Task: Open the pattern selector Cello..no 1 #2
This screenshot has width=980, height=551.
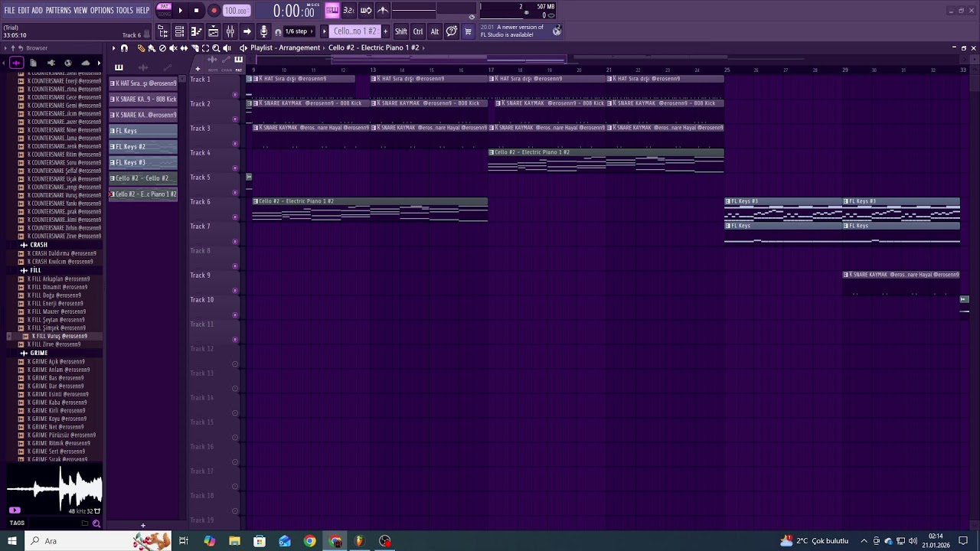Action: pyautogui.click(x=354, y=31)
